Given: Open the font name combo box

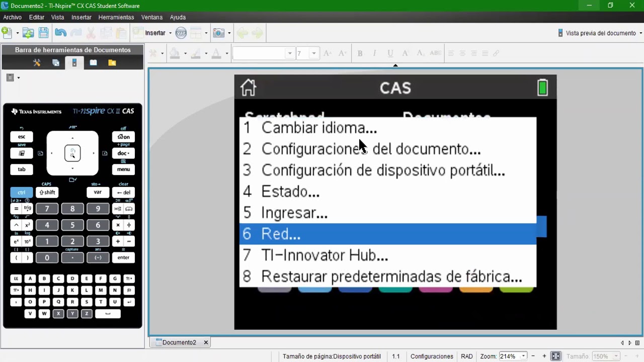Looking at the screenshot, I should click(263, 53).
